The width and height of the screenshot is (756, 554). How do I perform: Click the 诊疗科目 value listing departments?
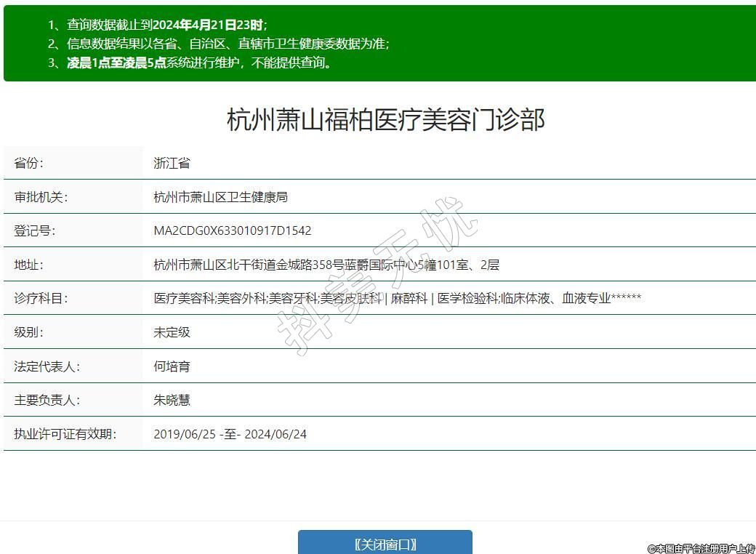point(397,298)
